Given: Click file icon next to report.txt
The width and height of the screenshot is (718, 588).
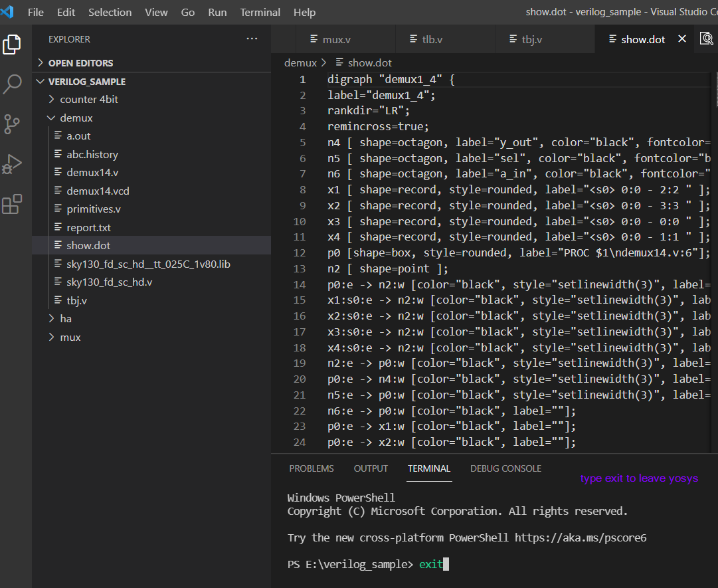Looking at the screenshot, I should [x=58, y=227].
